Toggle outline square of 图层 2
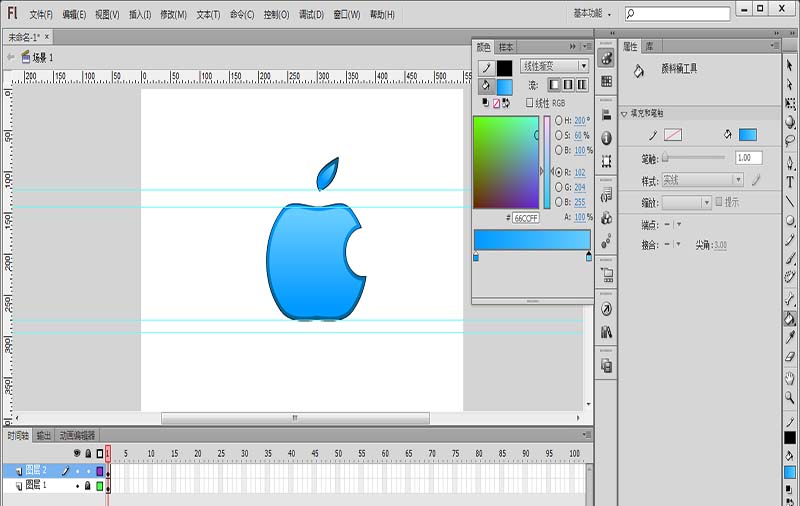 pos(100,470)
